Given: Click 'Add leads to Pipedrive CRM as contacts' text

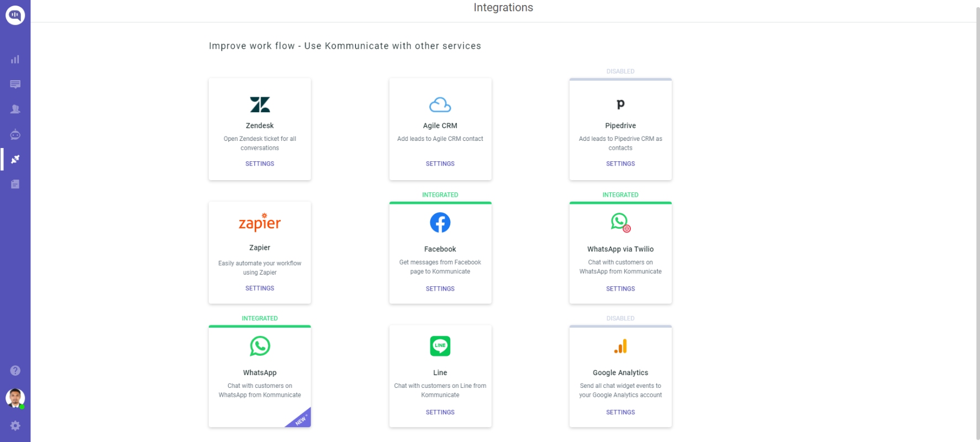Looking at the screenshot, I should point(620,143).
